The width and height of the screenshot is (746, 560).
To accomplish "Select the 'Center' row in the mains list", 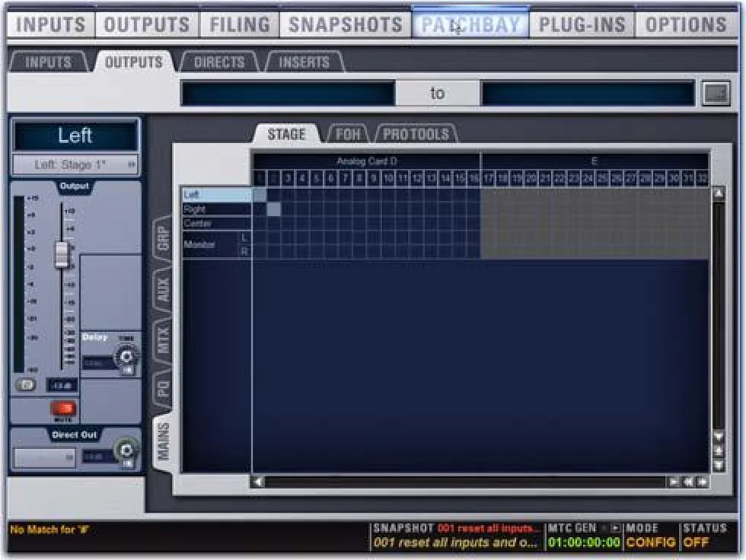I will point(217,224).
